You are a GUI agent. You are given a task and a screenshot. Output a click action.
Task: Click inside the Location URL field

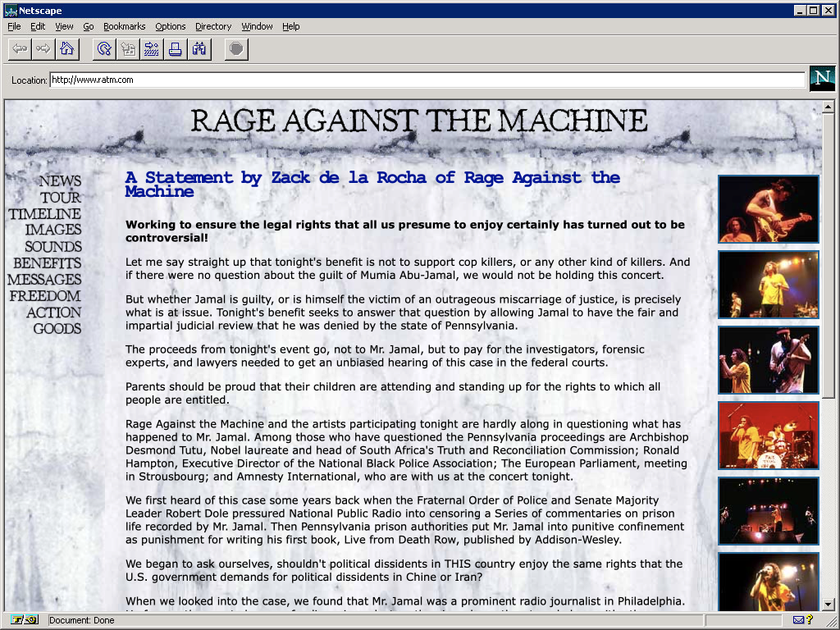328,80
